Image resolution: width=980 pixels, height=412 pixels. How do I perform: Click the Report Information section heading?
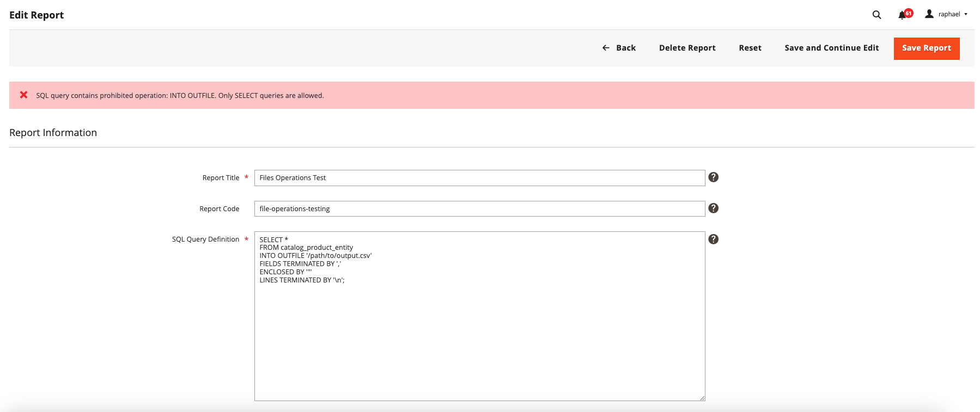[53, 133]
